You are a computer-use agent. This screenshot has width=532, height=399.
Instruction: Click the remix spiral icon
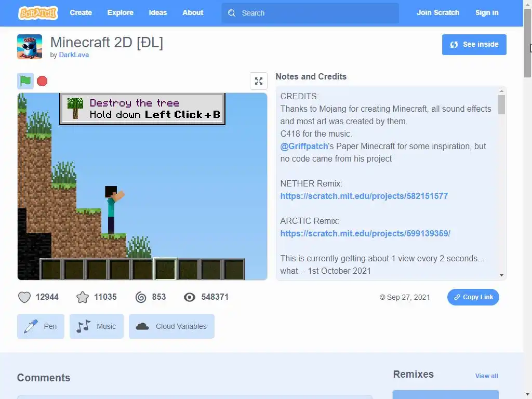pos(141,297)
